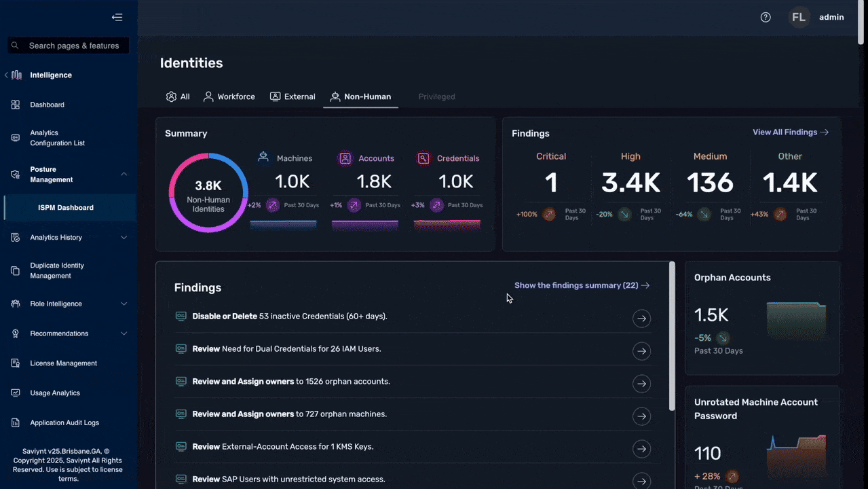
Task: Click the Dashboard sidebar icon
Action: click(16, 105)
